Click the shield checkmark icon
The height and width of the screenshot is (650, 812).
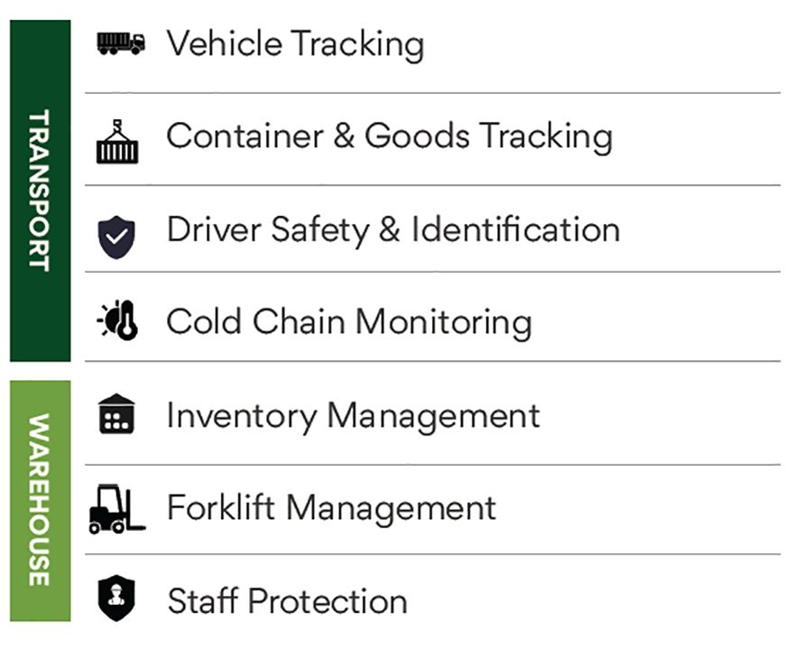coord(117,237)
